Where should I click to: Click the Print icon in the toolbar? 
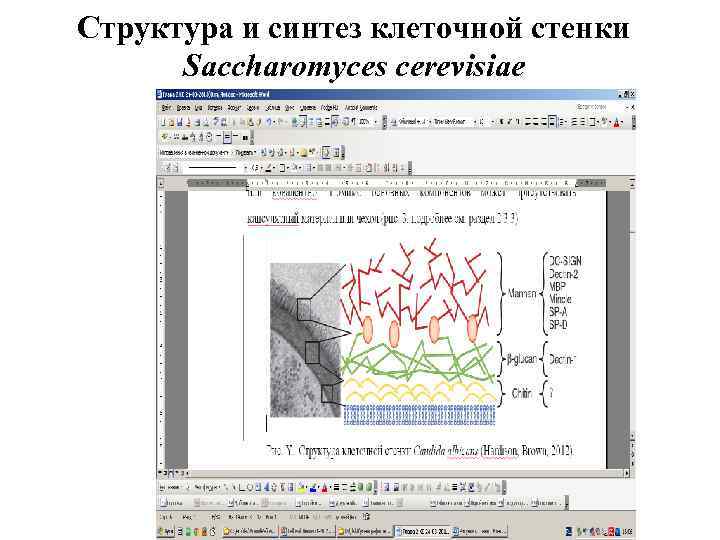tap(197, 122)
